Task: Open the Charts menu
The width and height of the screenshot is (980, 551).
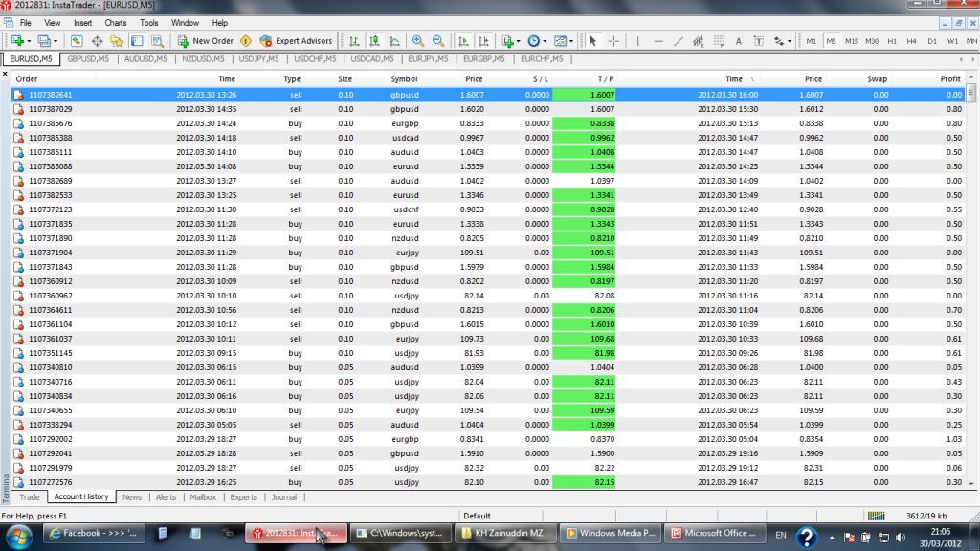Action: pyautogui.click(x=115, y=22)
